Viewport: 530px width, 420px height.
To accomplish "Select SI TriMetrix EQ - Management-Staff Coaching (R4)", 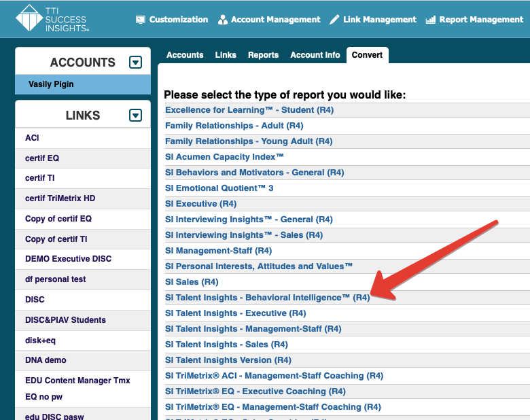I will 273,407.
